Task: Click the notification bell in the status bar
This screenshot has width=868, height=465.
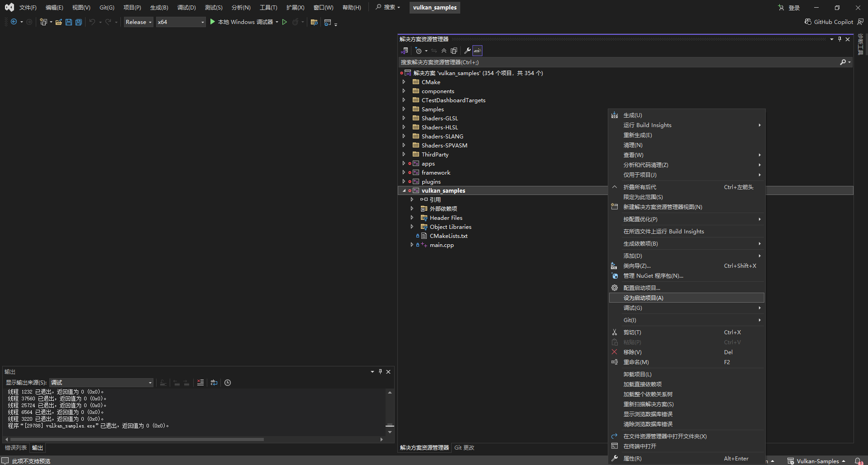Action: coord(858,461)
